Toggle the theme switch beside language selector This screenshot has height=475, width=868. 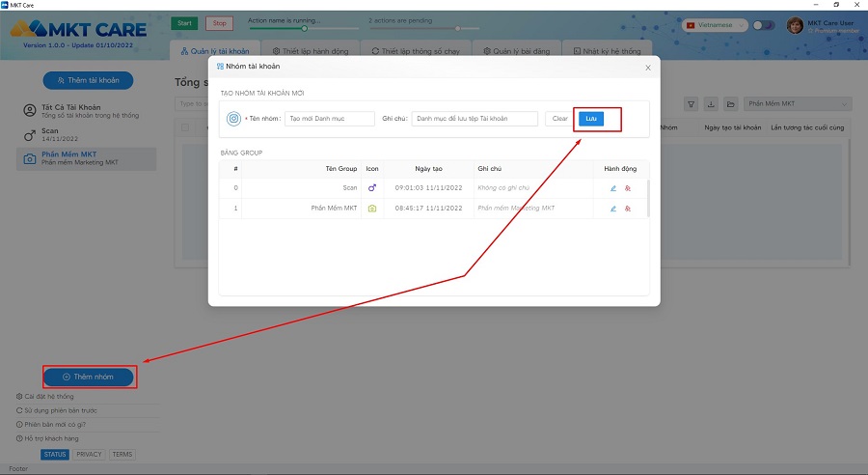[x=764, y=25]
